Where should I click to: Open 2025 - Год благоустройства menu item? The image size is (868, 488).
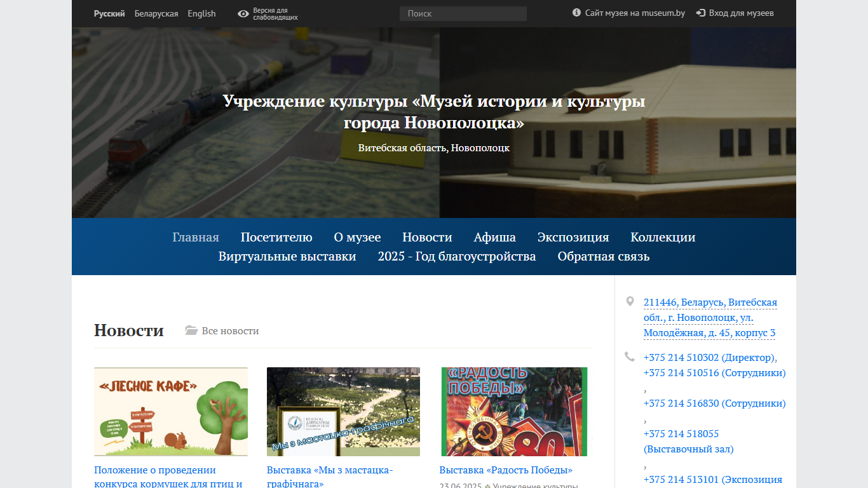click(457, 257)
